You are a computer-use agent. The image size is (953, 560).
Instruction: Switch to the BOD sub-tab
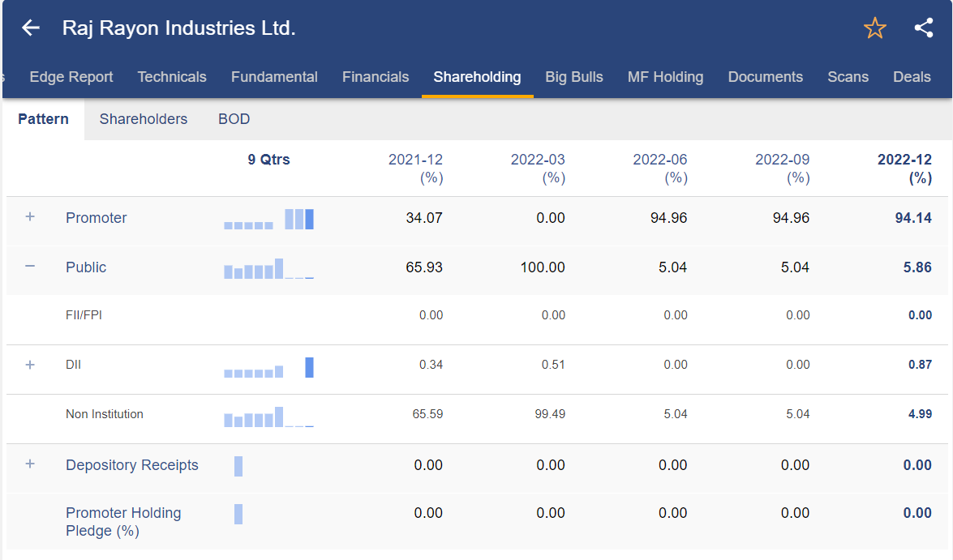[234, 119]
